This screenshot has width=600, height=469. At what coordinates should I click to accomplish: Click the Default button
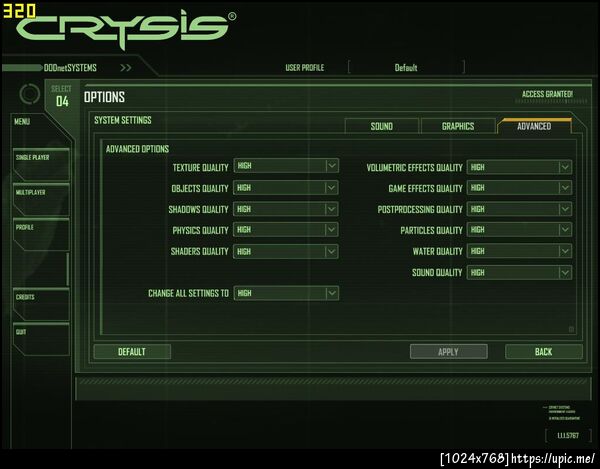click(132, 352)
